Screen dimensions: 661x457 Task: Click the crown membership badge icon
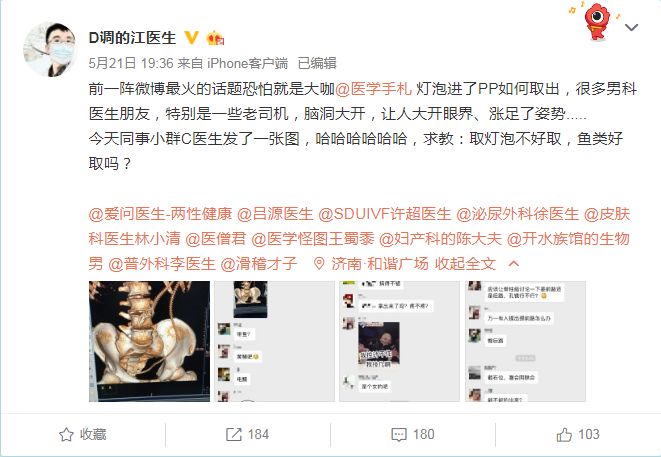point(215,38)
